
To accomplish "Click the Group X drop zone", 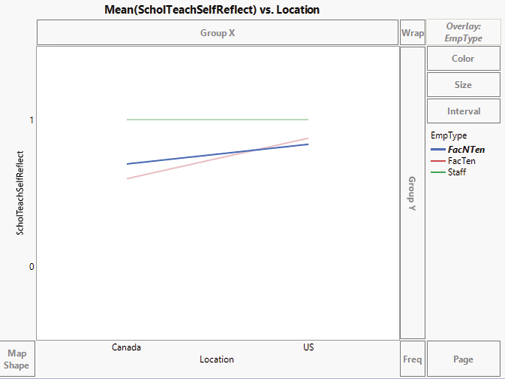I will [218, 32].
